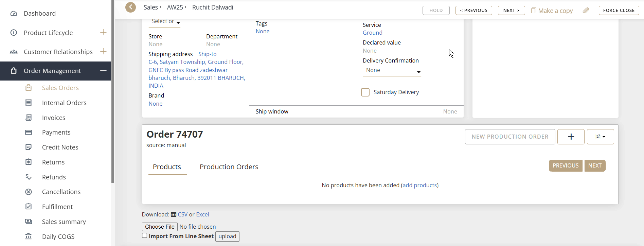The height and width of the screenshot is (246, 644).
Task: Click Choose File to select upload
Action: pyautogui.click(x=160, y=227)
